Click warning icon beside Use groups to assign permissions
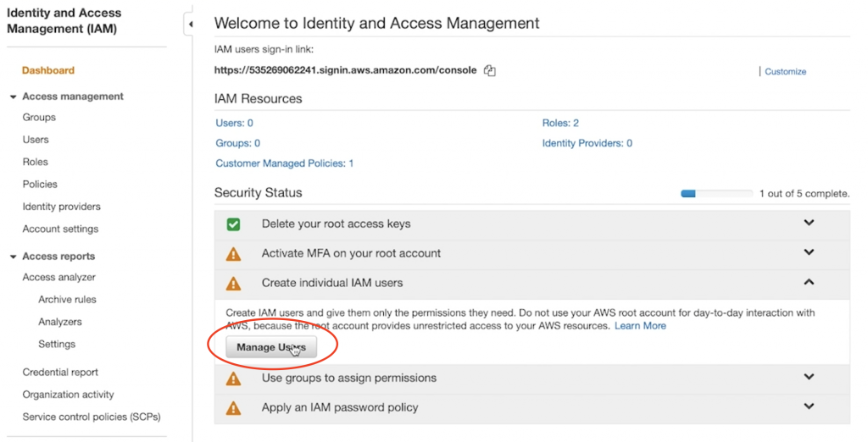 coord(234,378)
